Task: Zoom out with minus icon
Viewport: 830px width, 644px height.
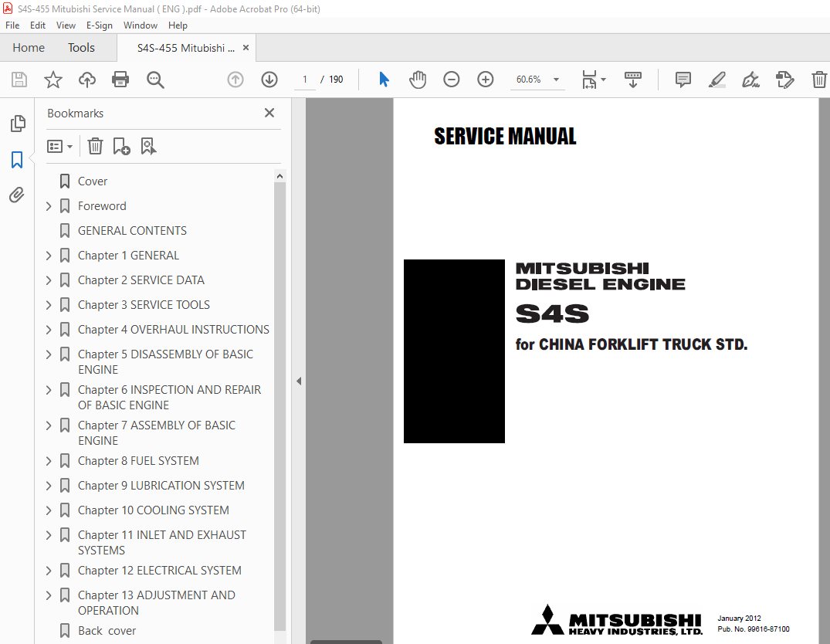Action: [452, 80]
